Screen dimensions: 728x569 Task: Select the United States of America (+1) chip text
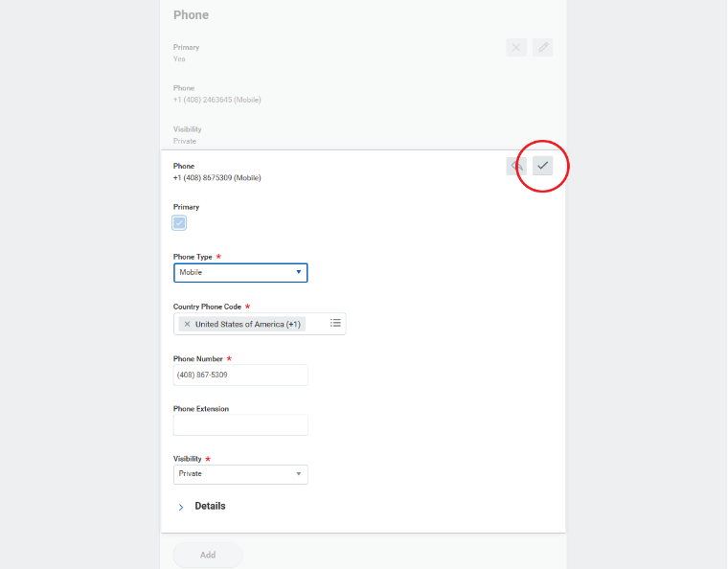pyautogui.click(x=247, y=324)
